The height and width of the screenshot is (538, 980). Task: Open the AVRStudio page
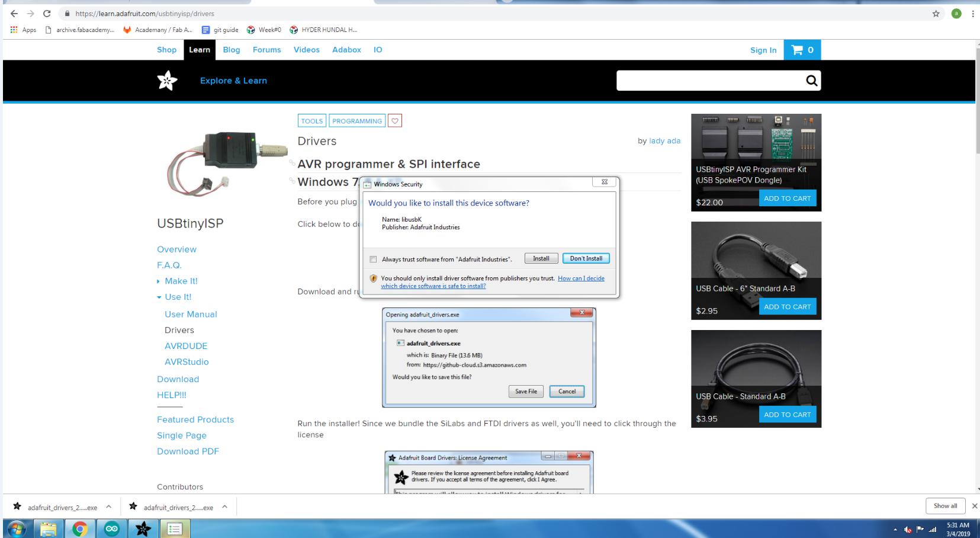(x=187, y=362)
